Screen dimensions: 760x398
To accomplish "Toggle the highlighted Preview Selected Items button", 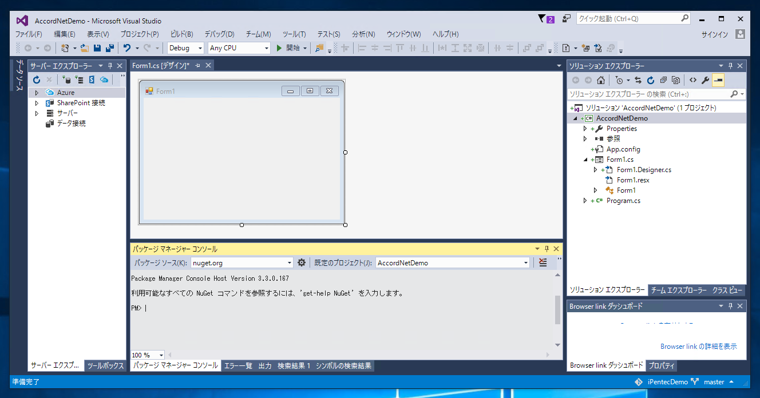I will [x=718, y=80].
